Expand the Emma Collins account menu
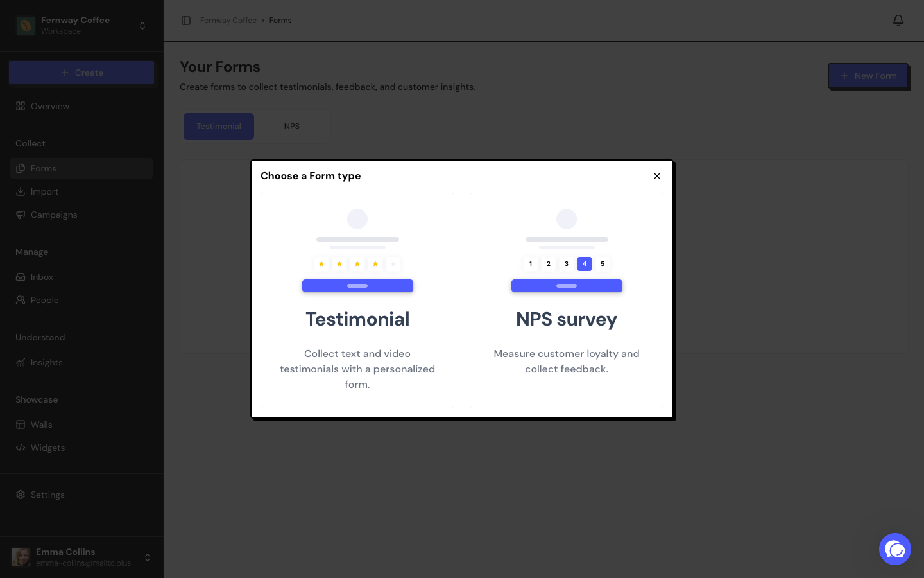The height and width of the screenshot is (578, 924). click(x=148, y=557)
